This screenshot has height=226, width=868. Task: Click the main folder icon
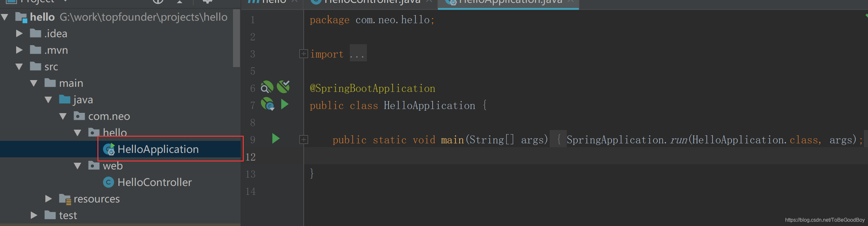[50, 83]
